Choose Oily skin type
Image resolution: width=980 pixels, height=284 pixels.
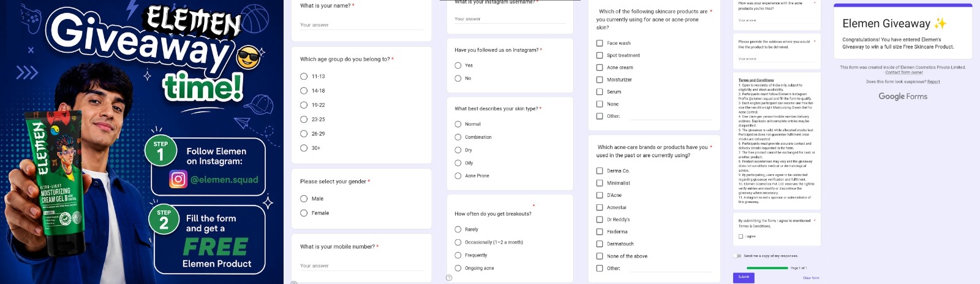(458, 163)
